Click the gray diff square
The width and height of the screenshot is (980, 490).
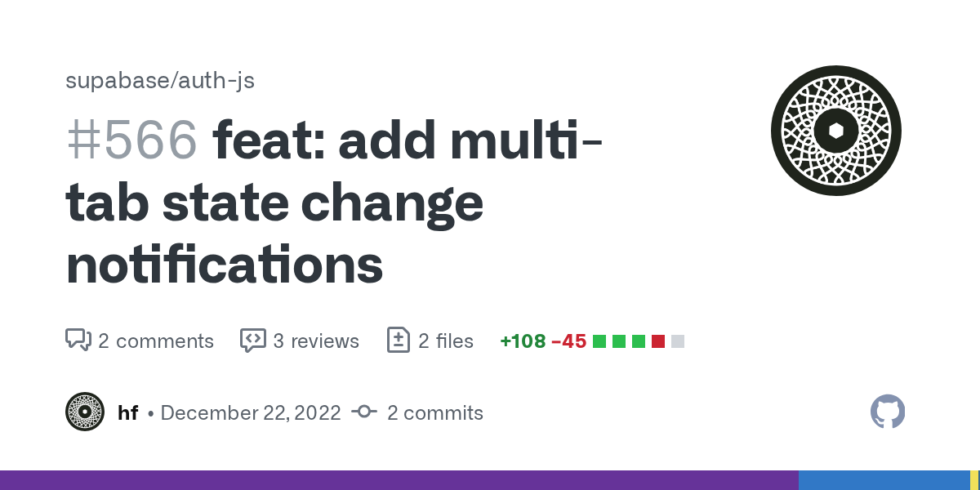point(678,341)
